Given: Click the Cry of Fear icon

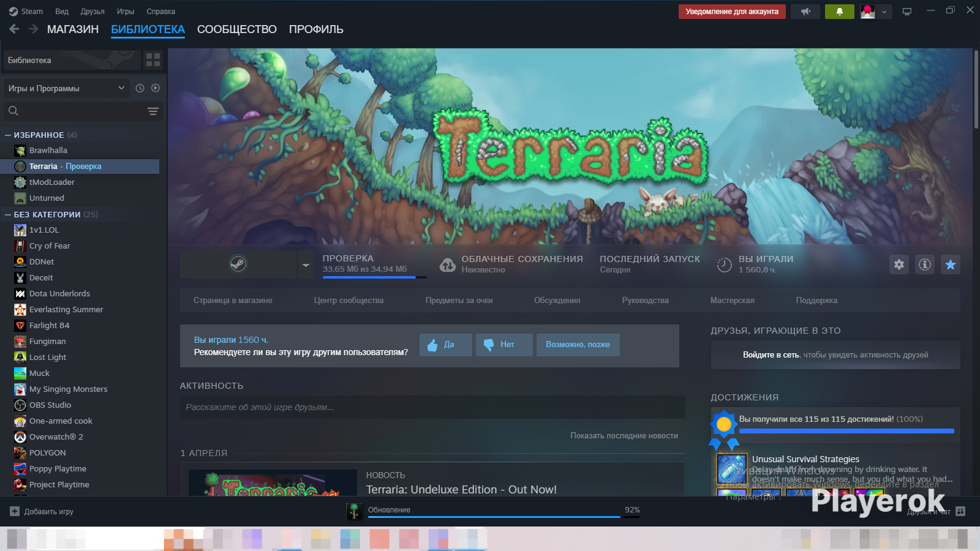Looking at the screenshot, I should 20,246.
